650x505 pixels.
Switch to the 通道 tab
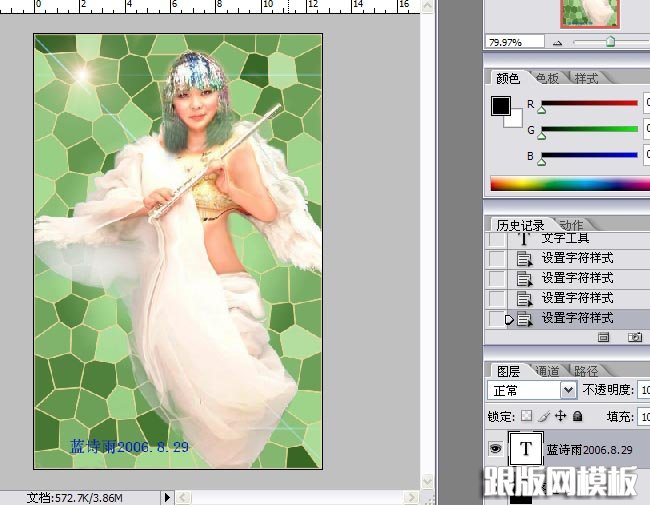547,370
